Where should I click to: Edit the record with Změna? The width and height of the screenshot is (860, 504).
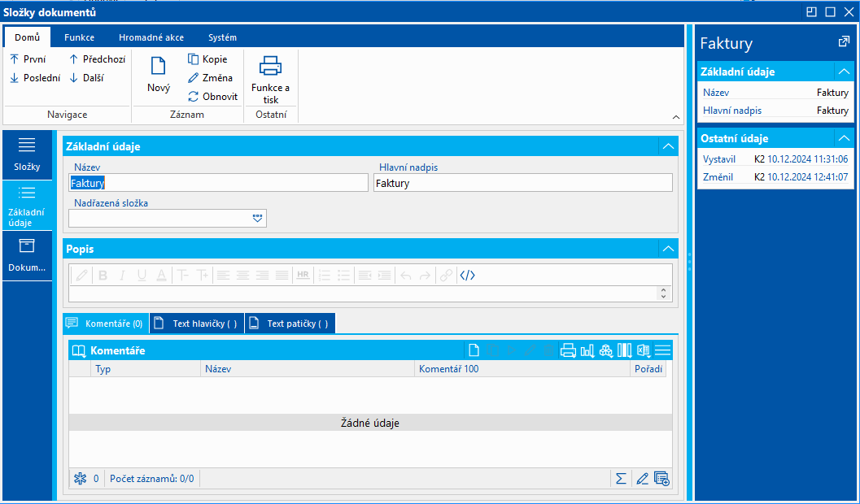(x=210, y=78)
